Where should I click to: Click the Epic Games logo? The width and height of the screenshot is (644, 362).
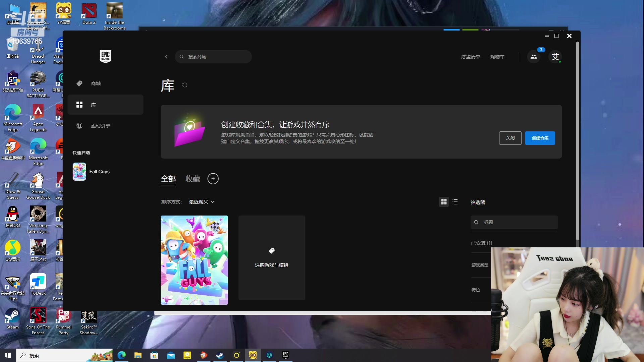(105, 56)
